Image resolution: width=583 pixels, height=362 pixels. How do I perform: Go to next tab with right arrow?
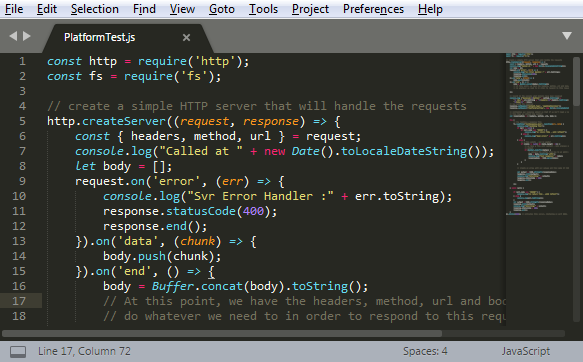[x=27, y=36]
